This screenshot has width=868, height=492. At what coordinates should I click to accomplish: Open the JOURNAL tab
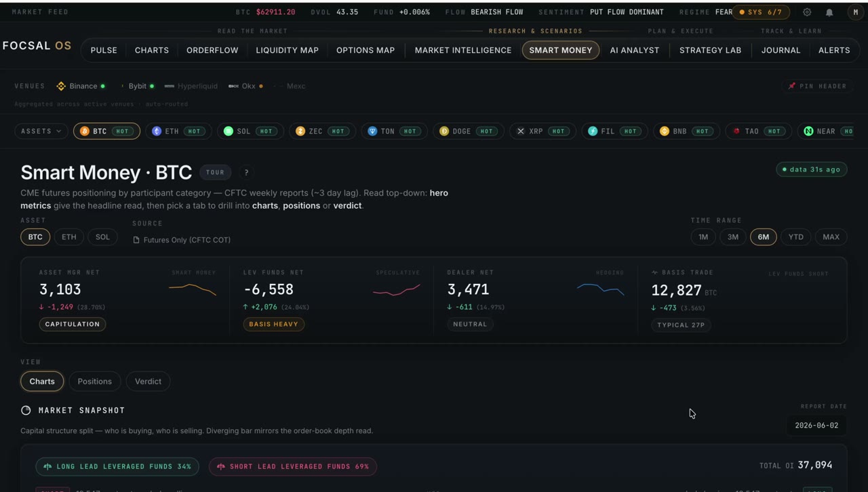coord(781,50)
